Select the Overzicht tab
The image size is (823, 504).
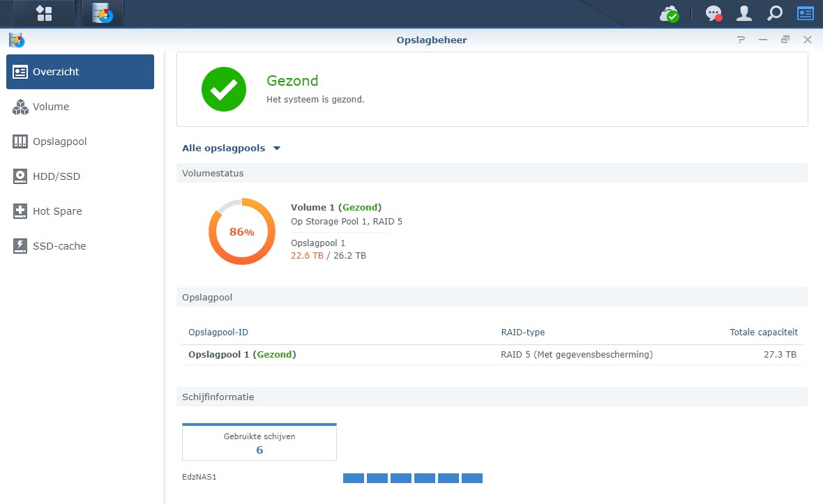pyautogui.click(x=80, y=72)
